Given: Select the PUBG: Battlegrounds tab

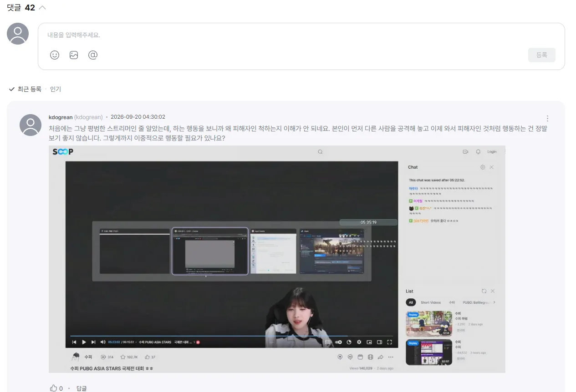Looking at the screenshot, I should (476, 302).
